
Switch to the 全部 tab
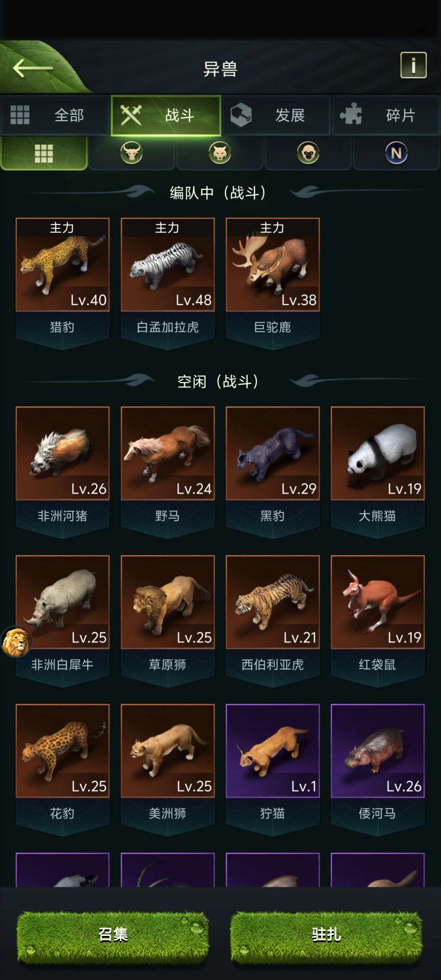pos(55,115)
